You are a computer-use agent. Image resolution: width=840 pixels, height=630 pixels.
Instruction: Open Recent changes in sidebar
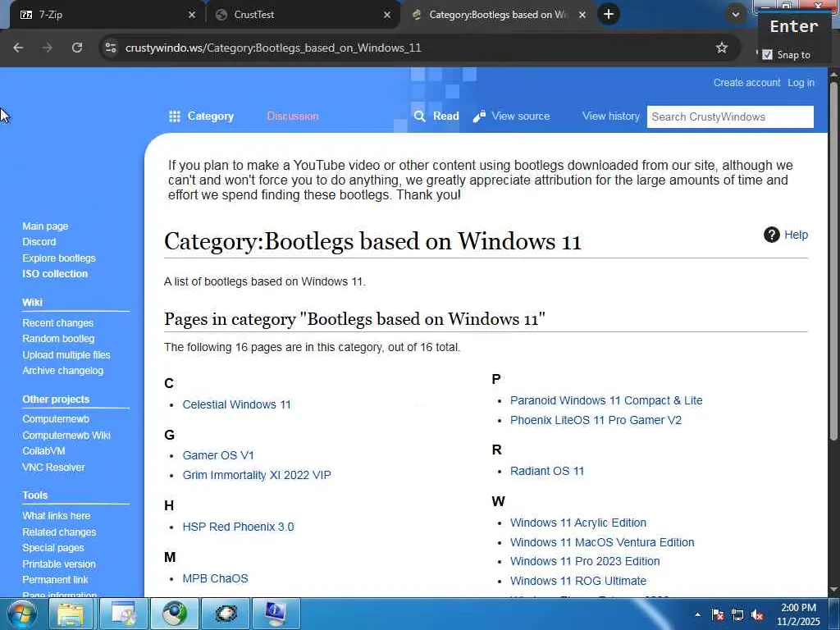(x=58, y=323)
